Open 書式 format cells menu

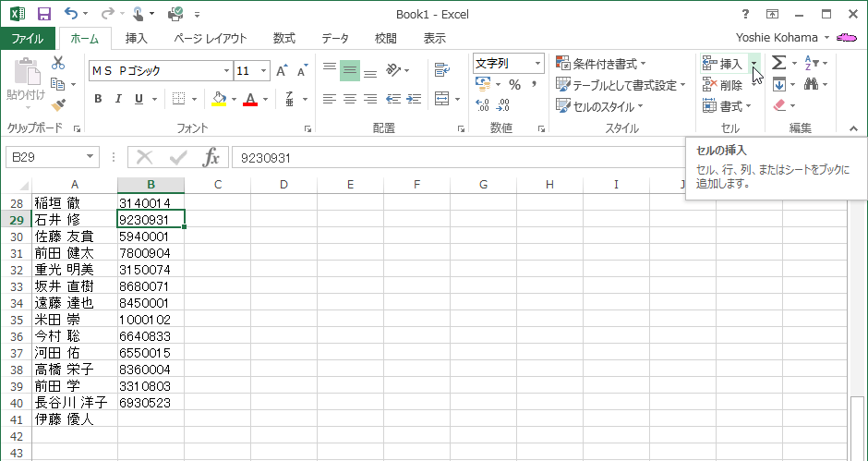pyautogui.click(x=727, y=106)
